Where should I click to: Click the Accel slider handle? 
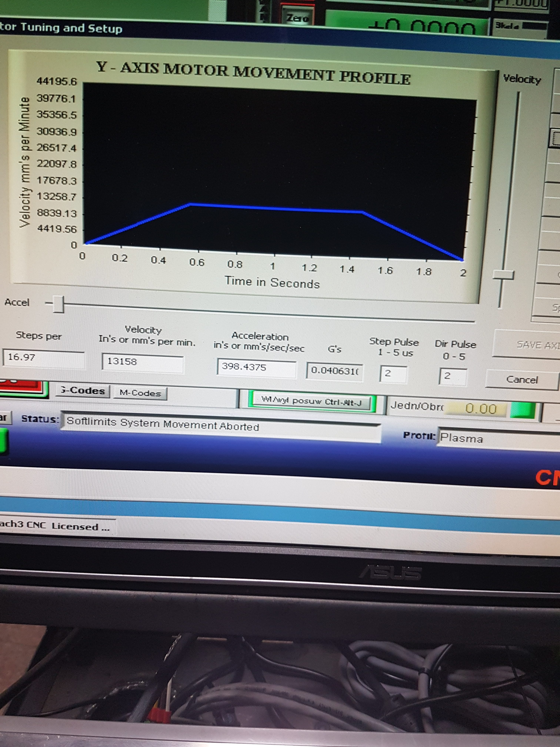tap(58, 304)
